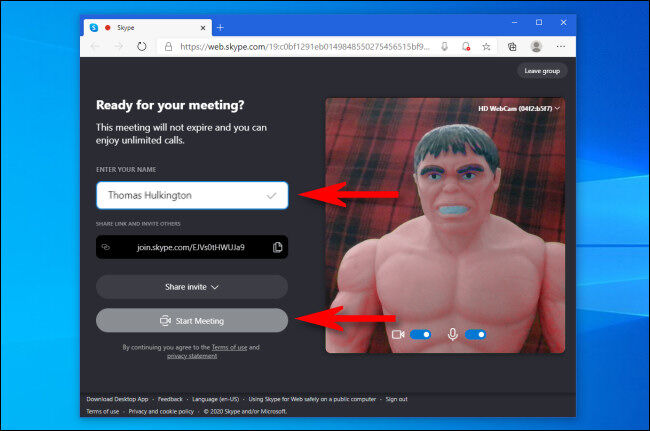Click the blocked notifications bell icon
This screenshot has width=650, height=431.
(x=466, y=46)
